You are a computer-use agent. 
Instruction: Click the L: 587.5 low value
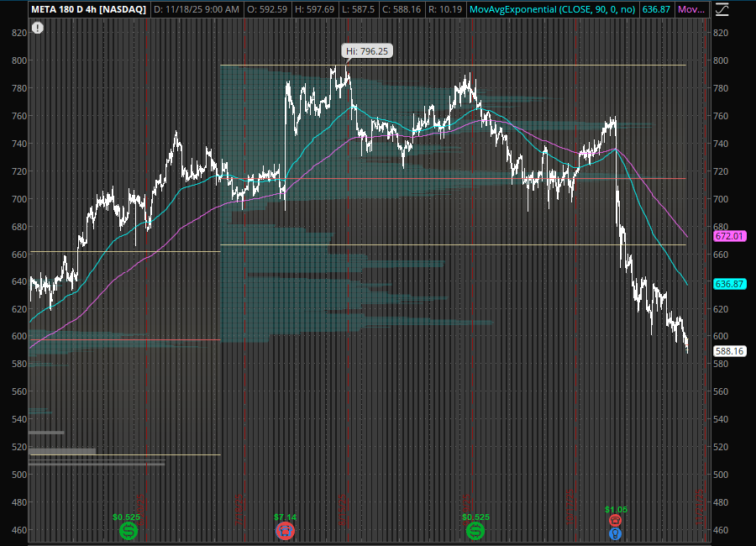coord(358,9)
